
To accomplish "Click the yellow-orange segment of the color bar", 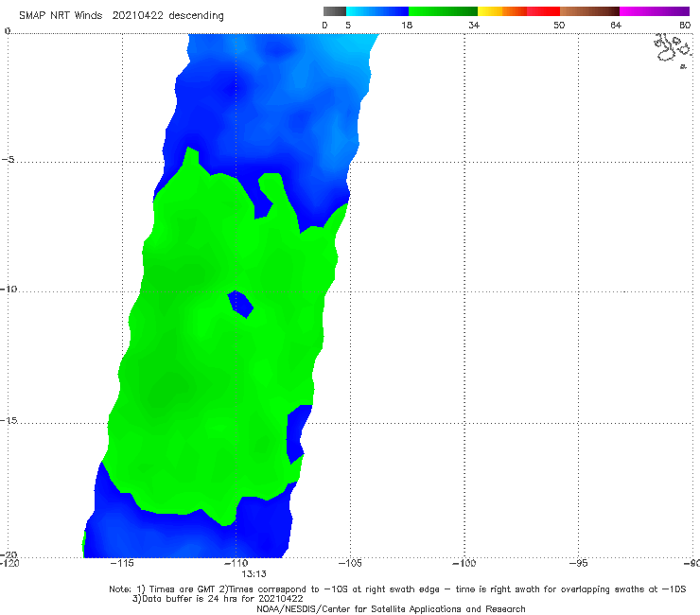I will (x=501, y=11).
